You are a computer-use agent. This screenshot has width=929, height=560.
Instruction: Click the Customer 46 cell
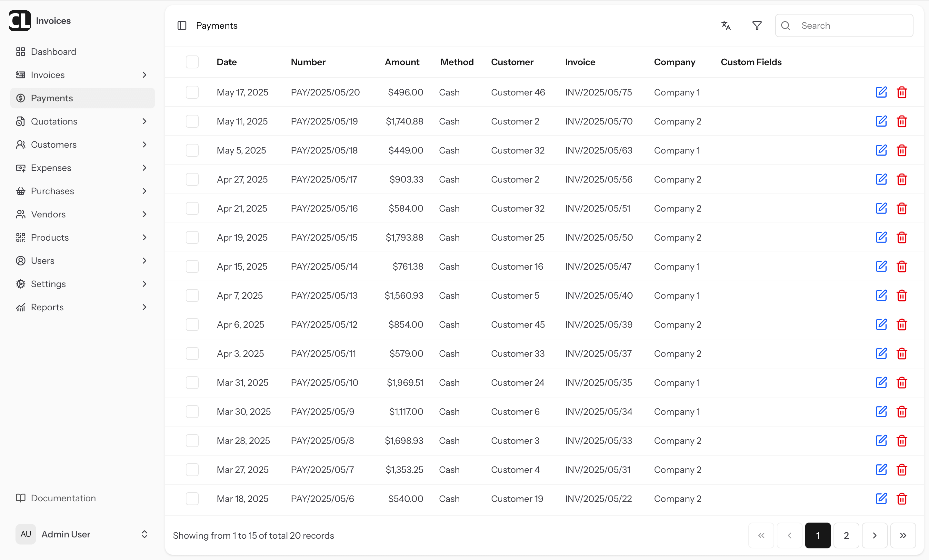point(518,92)
